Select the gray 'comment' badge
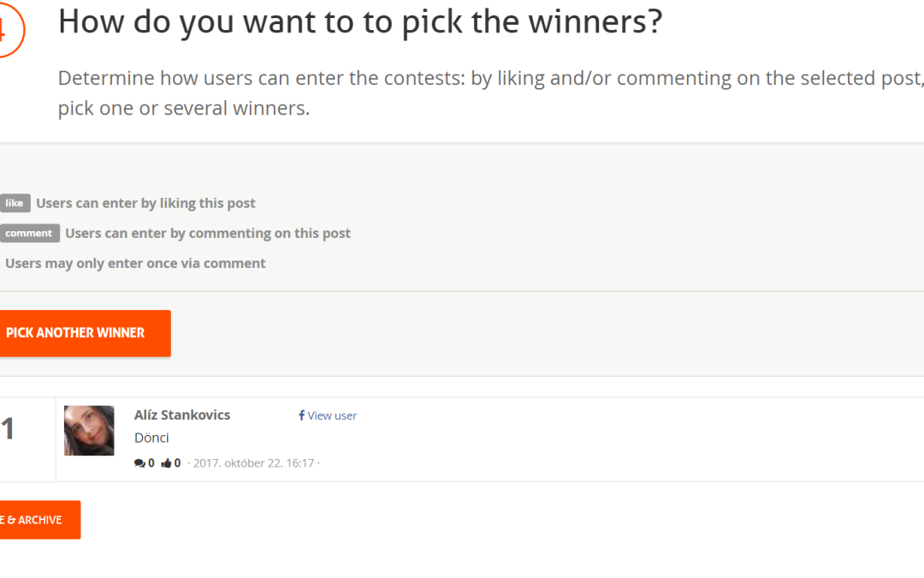The height and width of the screenshot is (578, 924). [x=29, y=233]
